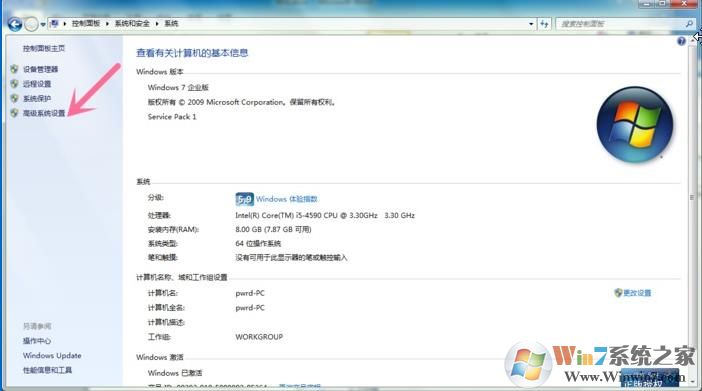Open Windows Update link in sidebar
The image size is (702, 391).
click(x=52, y=356)
